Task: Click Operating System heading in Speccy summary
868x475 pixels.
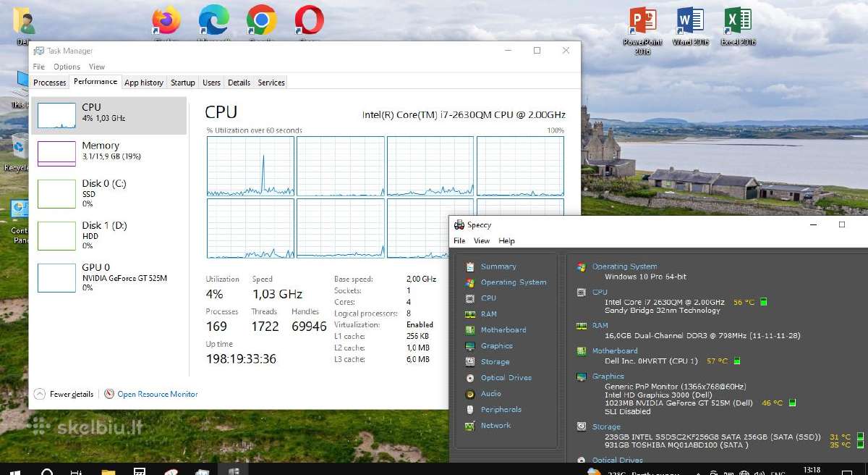Action: click(x=624, y=266)
